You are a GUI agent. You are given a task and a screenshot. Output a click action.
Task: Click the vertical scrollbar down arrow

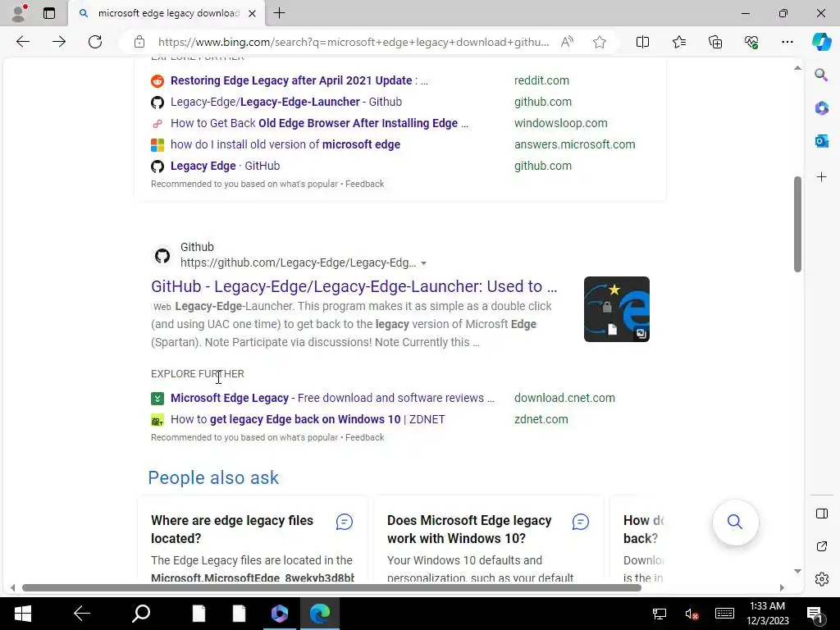pos(797,571)
